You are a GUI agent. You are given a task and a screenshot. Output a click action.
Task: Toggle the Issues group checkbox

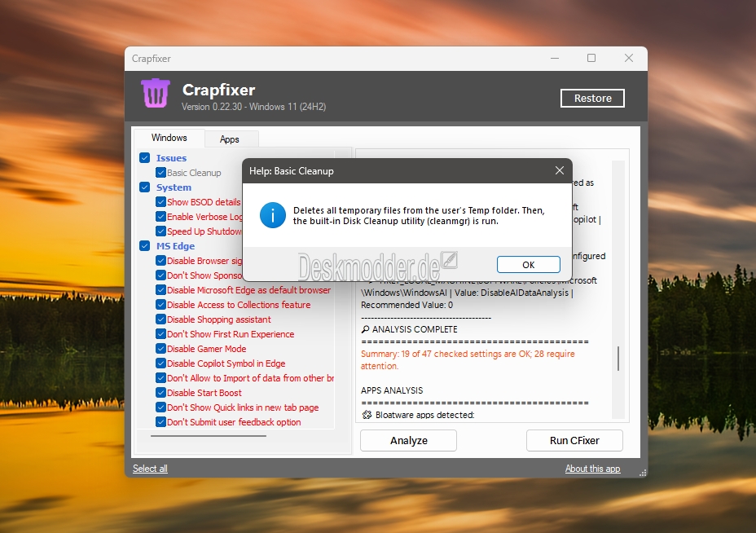coord(145,158)
